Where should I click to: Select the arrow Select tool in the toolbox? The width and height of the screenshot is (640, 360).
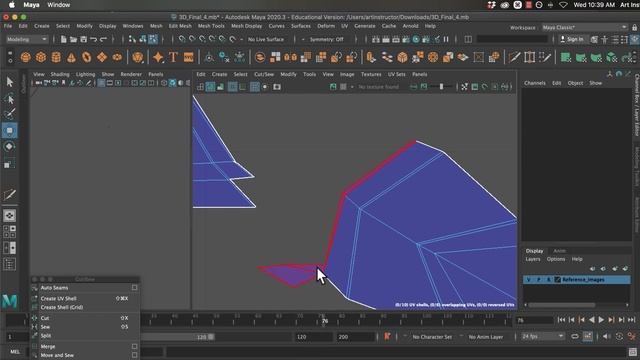10,82
